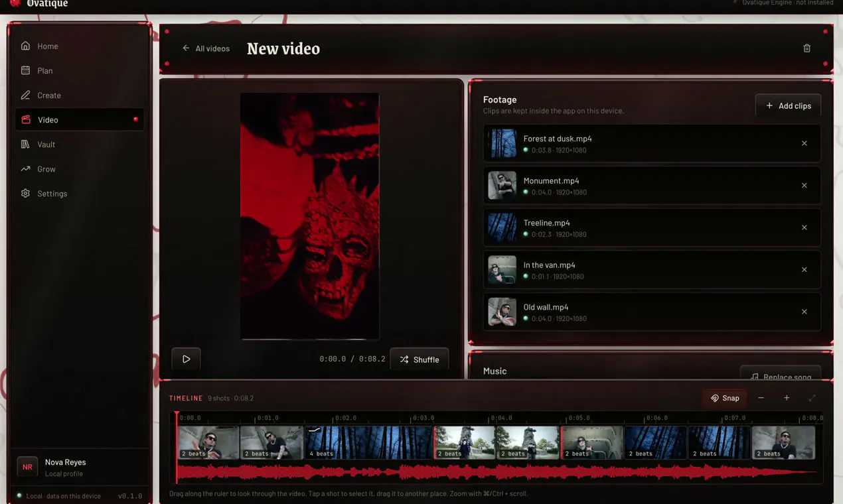The width and height of the screenshot is (843, 504).
Task: Delete this video with the trash icon
Action: 806,48
